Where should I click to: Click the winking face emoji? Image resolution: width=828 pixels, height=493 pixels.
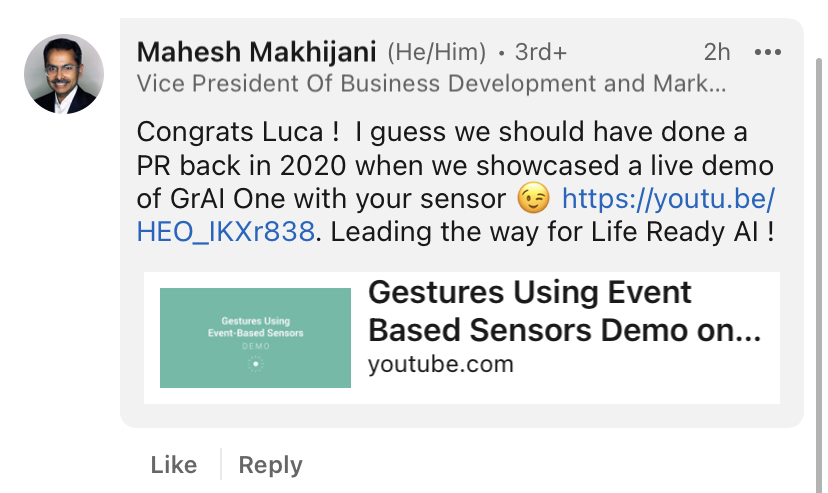[534, 200]
